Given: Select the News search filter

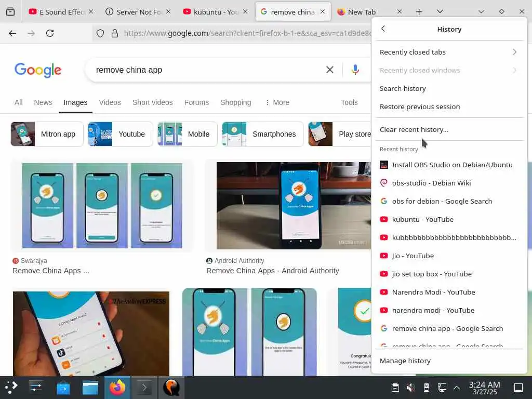Looking at the screenshot, I should pos(43,102).
